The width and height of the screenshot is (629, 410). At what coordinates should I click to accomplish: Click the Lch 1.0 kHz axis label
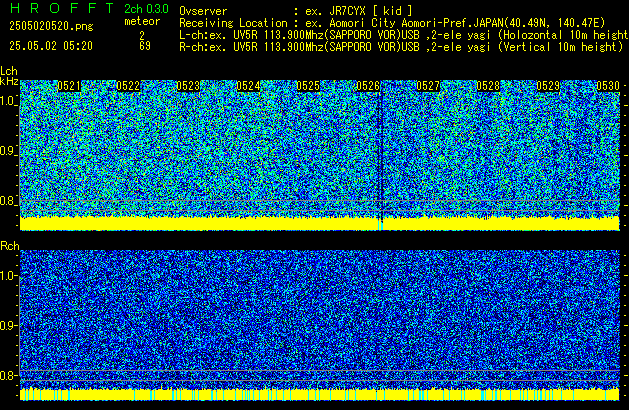click(x=8, y=101)
